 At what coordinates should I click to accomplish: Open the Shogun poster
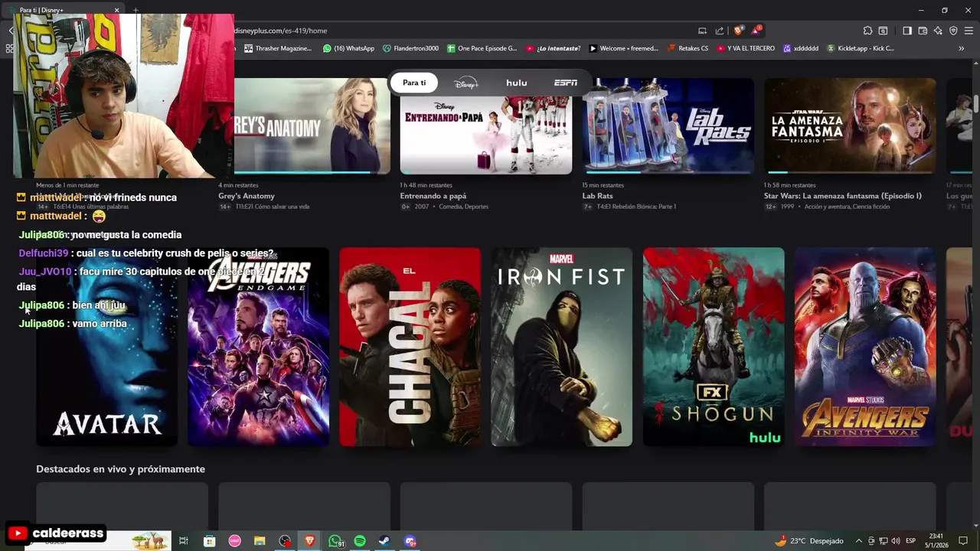point(714,347)
